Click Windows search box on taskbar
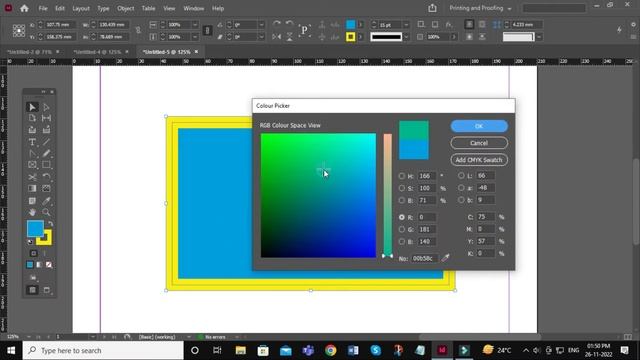The height and width of the screenshot is (360, 640). [x=103, y=351]
